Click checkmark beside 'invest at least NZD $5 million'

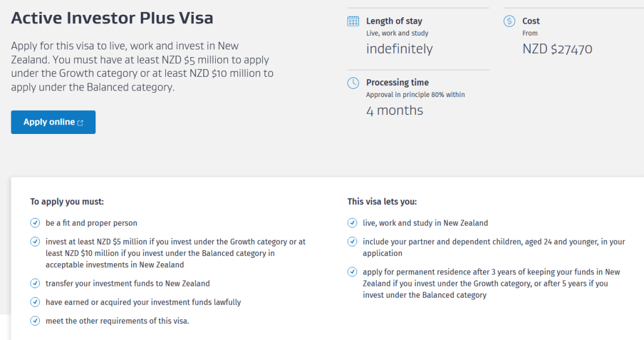(35, 242)
